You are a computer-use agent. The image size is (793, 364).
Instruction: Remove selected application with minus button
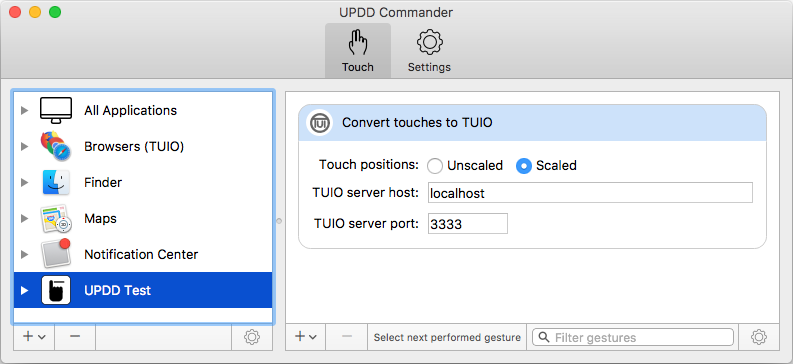pos(75,337)
